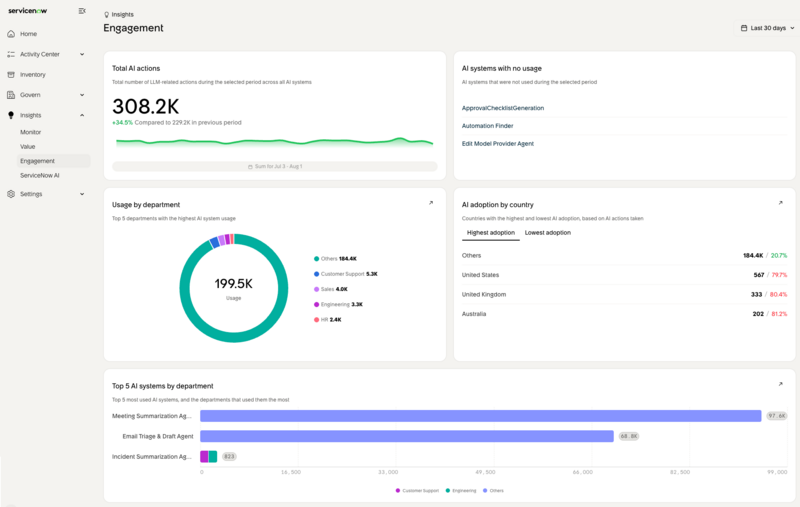Open Home in the sidebar
This screenshot has width=800, height=507.
(29, 34)
